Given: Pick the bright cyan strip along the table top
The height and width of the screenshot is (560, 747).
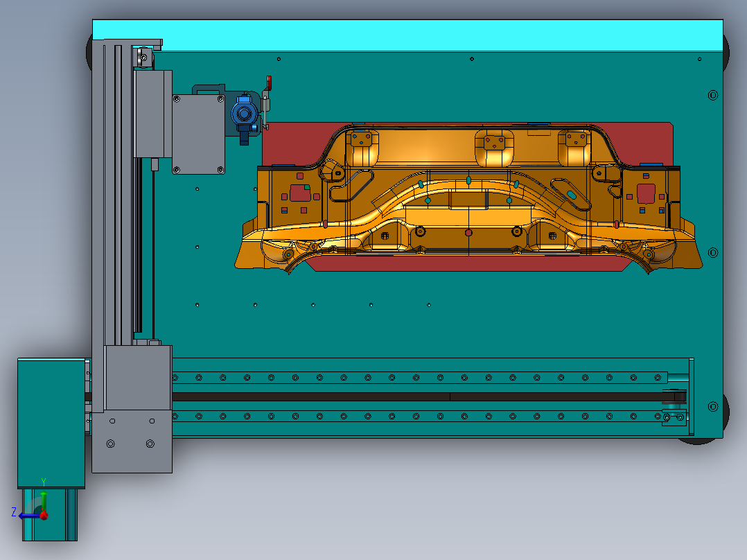Looking at the screenshot, I should click(x=407, y=35).
